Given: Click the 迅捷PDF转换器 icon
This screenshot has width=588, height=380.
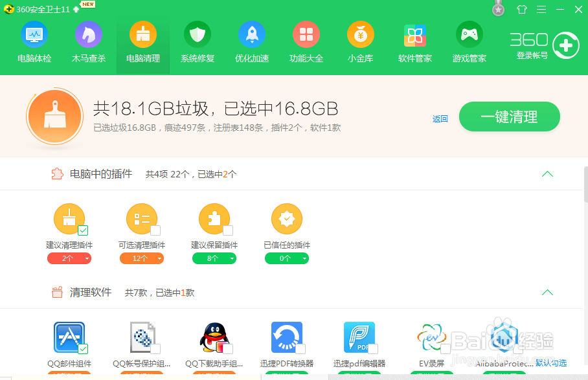Looking at the screenshot, I should (x=286, y=337).
